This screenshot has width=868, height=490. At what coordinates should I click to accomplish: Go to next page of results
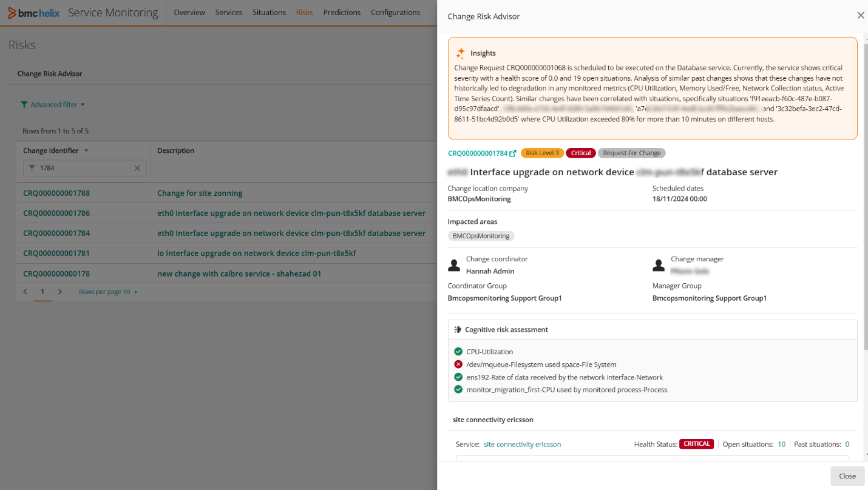coord(59,292)
